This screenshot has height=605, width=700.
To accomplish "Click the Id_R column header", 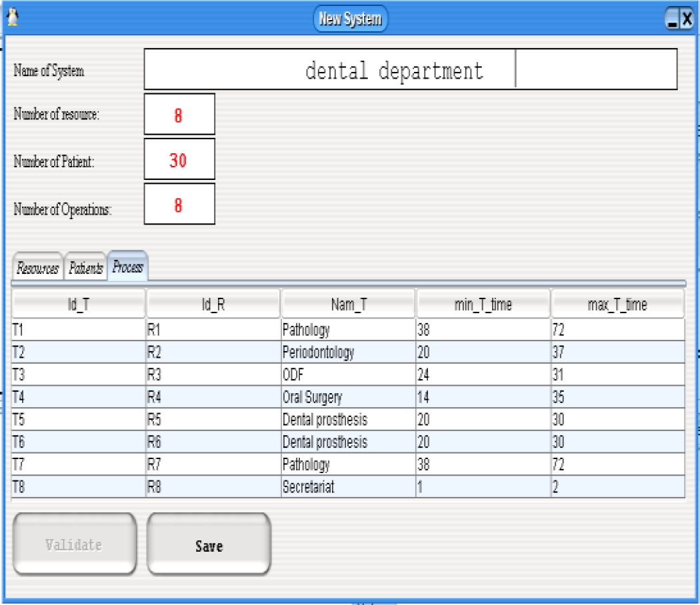I will (213, 304).
